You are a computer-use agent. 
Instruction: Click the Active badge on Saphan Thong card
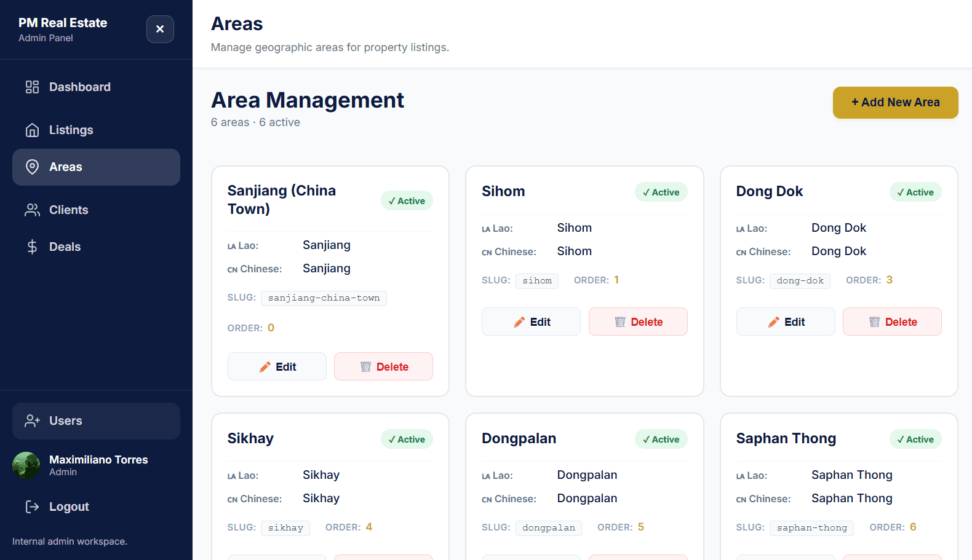[915, 439]
